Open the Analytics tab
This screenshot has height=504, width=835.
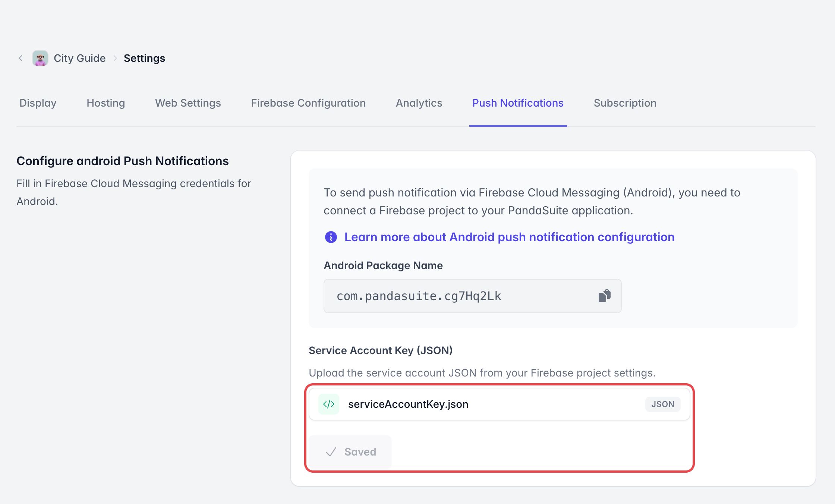[419, 103]
